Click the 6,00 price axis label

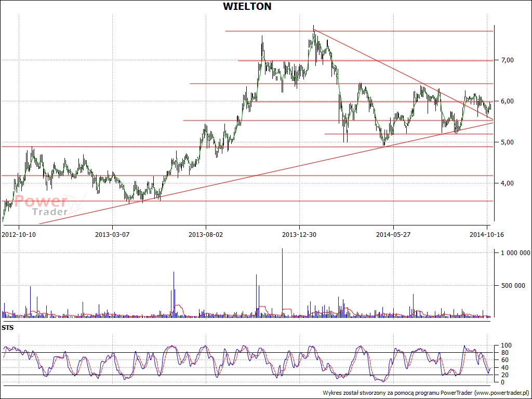507,101
